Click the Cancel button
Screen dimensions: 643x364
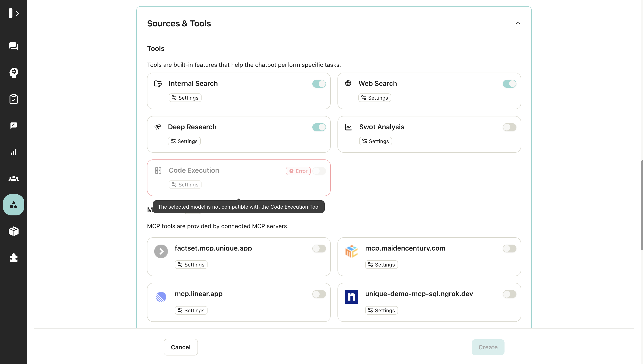coord(180,347)
